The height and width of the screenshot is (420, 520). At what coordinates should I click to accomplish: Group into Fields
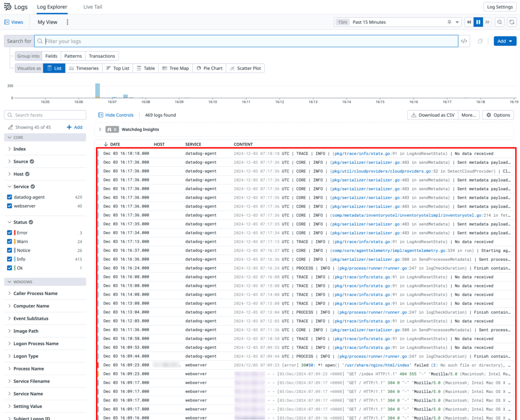(51, 56)
